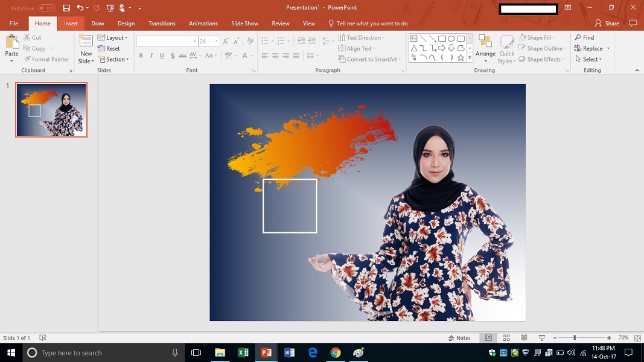
Task: Click Format Painter brush
Action: [27, 59]
